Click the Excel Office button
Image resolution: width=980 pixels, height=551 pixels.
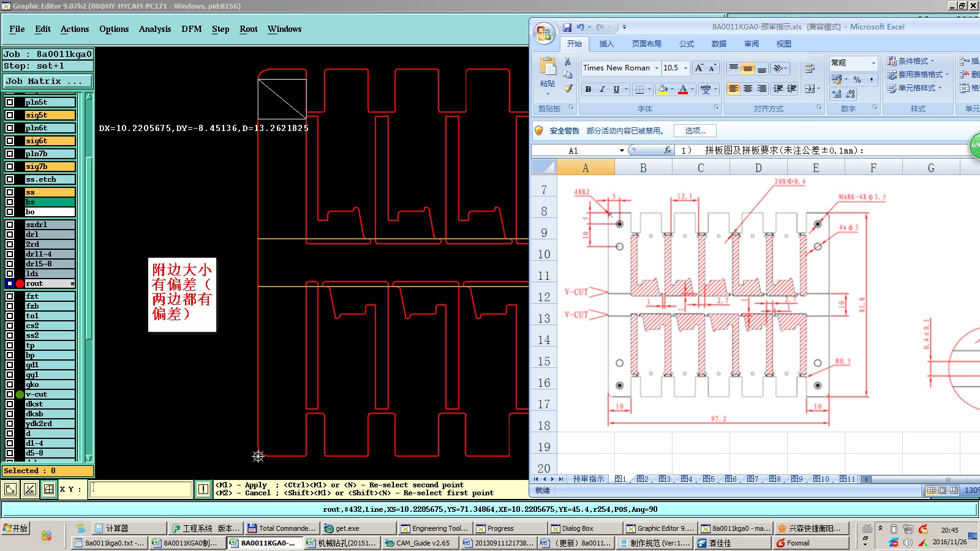coord(543,33)
